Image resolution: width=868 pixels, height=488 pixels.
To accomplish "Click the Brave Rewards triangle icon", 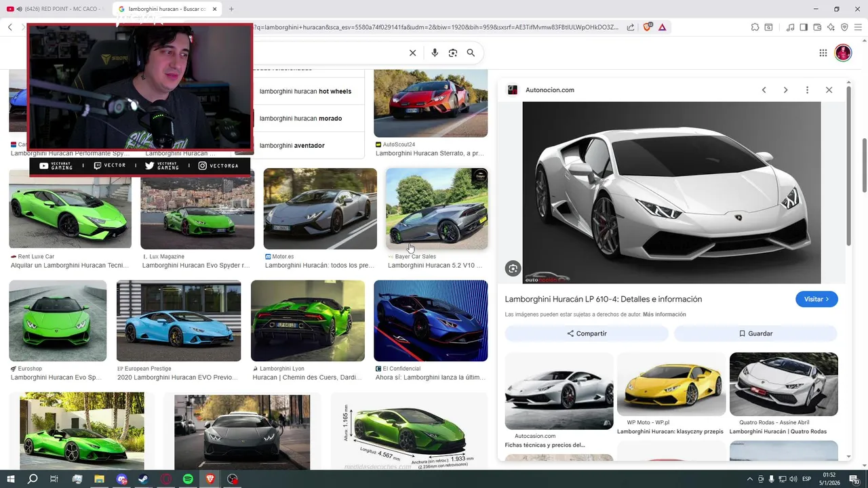I will click(662, 27).
